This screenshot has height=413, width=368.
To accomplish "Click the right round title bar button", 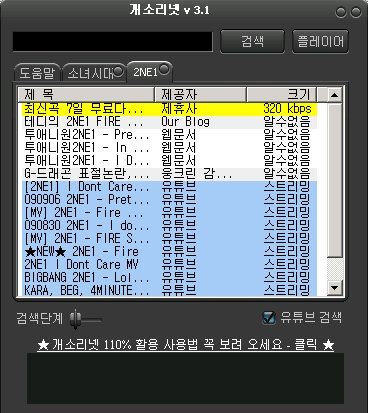I will 356,12.
